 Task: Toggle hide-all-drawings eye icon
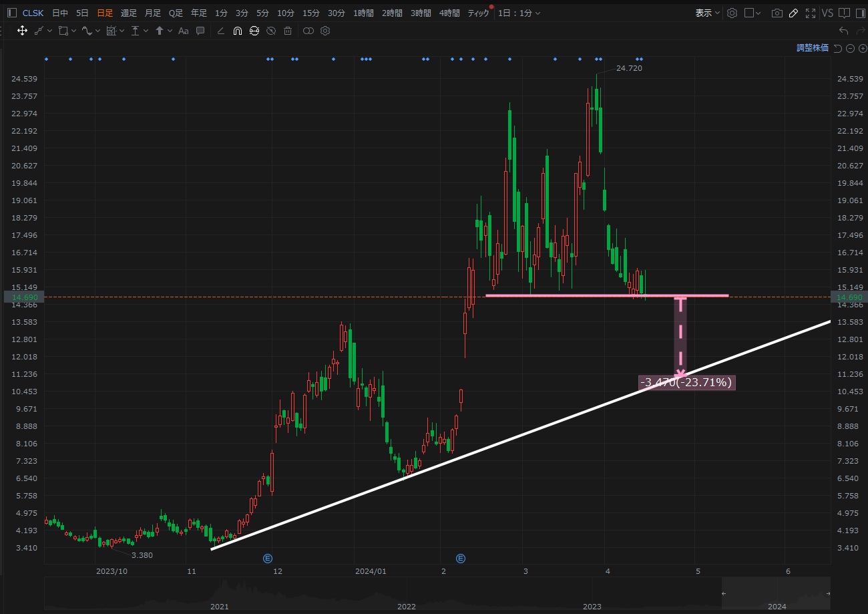point(271,31)
